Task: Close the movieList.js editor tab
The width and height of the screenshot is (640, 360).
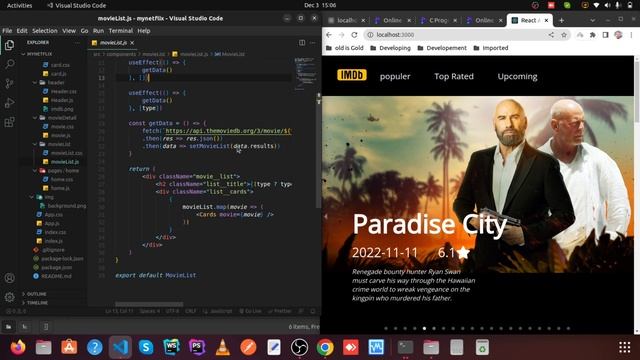Action: 132,42
